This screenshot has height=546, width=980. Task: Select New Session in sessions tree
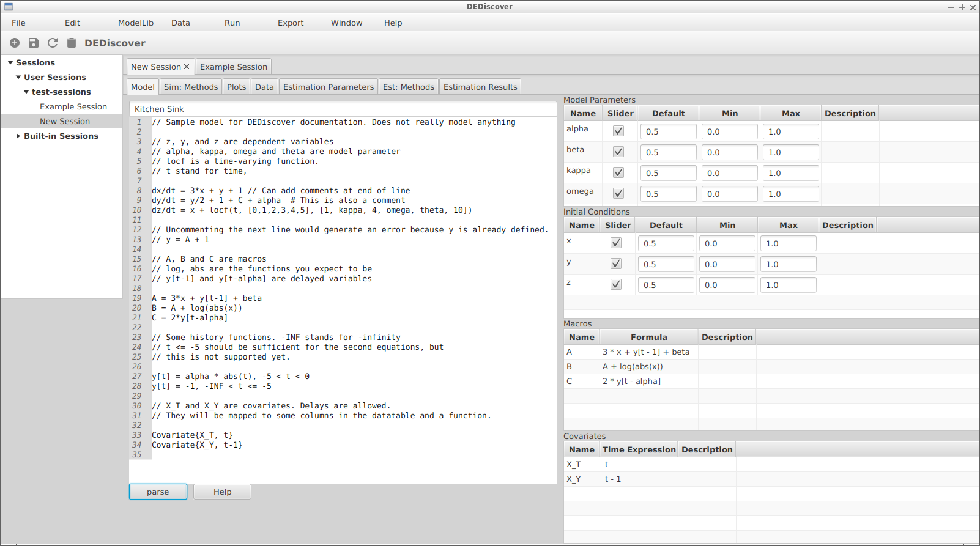point(65,121)
